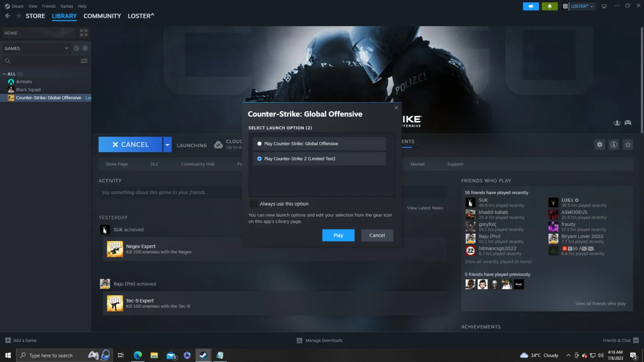Open the Games menu
644x362 pixels.
coord(67,6)
